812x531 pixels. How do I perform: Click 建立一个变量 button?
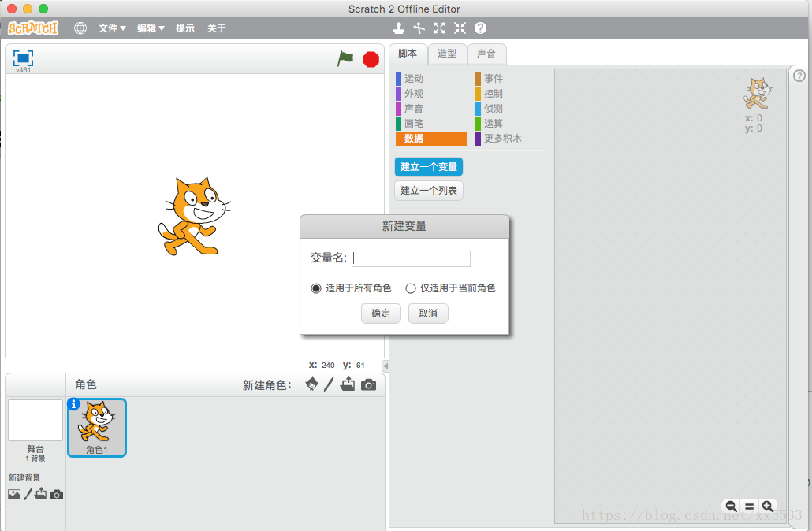pos(429,167)
